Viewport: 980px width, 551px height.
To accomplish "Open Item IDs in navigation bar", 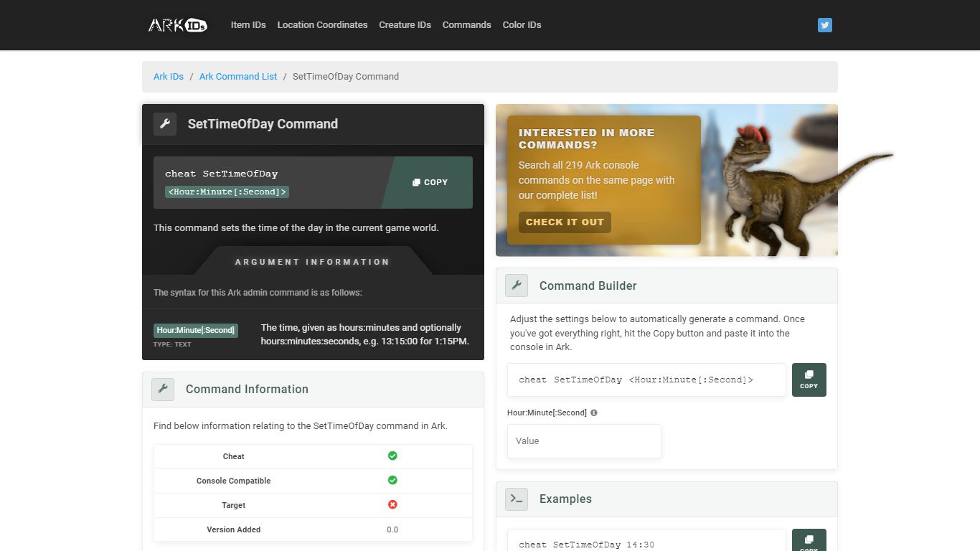I will pyautogui.click(x=248, y=25).
